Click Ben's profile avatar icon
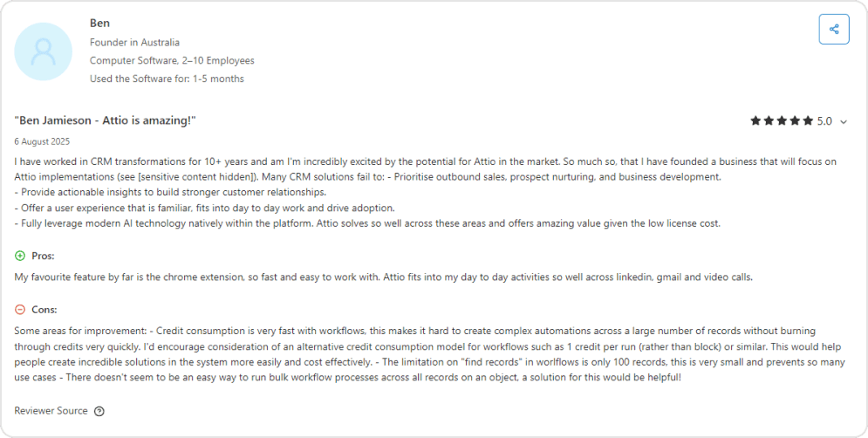 [44, 51]
